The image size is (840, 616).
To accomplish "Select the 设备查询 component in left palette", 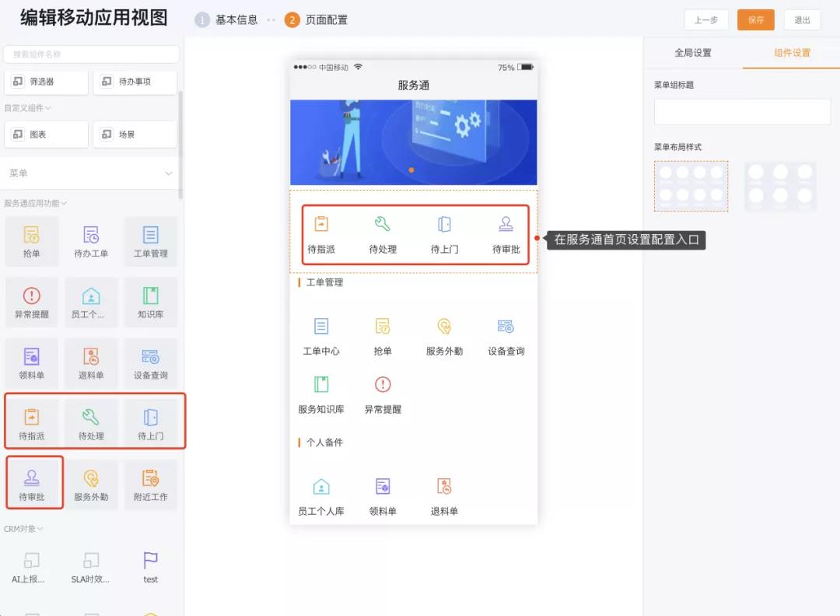I will click(x=151, y=363).
